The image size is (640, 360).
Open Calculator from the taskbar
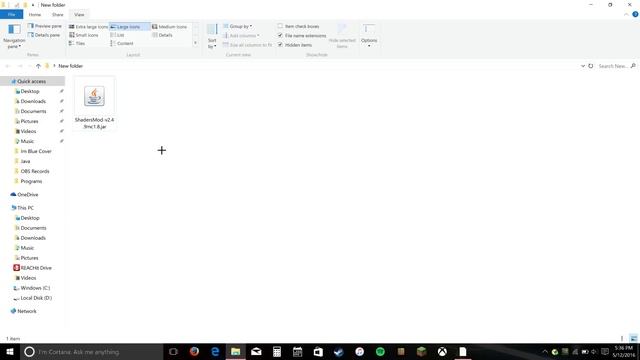(x=277, y=351)
